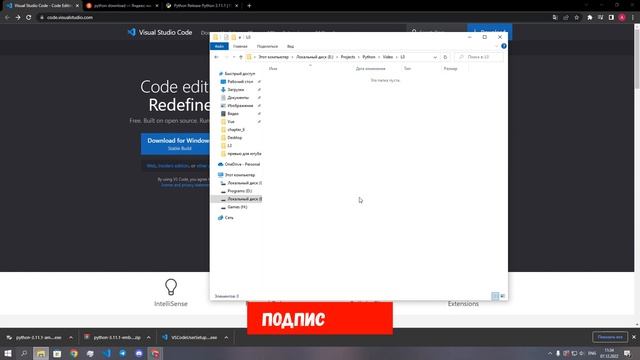Click Этот компьютер in the breadcrumb path
The image size is (640, 360).
[x=273, y=57]
